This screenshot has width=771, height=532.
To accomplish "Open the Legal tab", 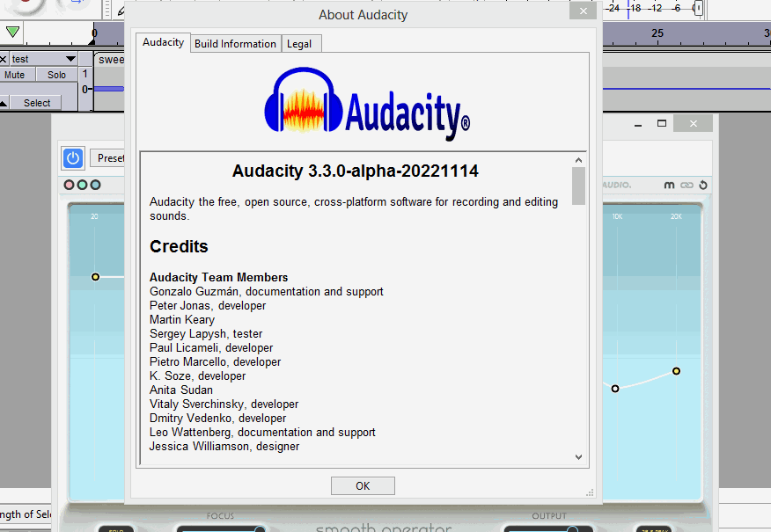I will [x=299, y=43].
